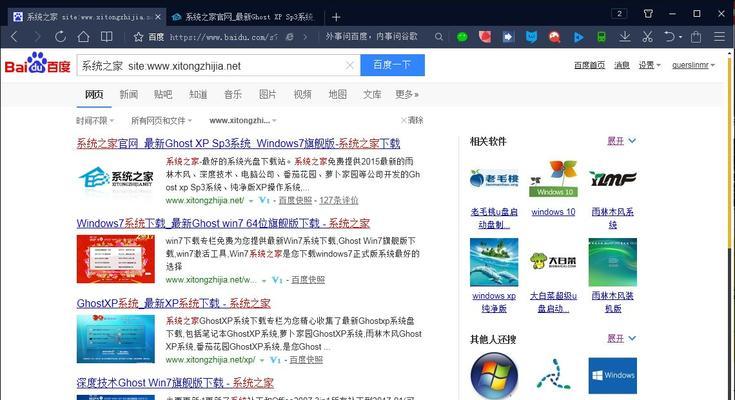Click the Baidu logo
The image size is (735, 400).
click(38, 63)
